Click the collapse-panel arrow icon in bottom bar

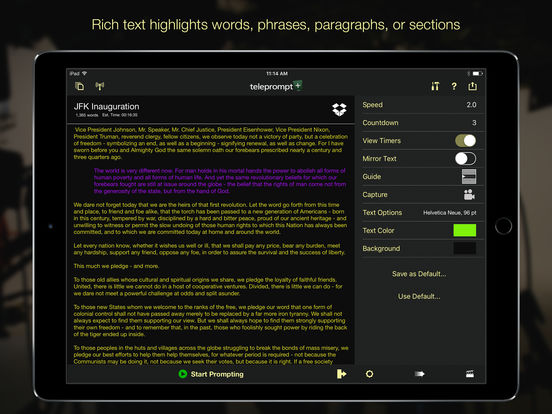tap(341, 374)
